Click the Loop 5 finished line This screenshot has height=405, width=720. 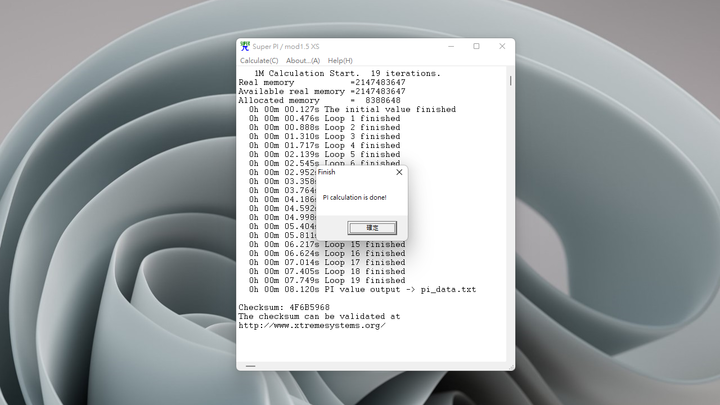coord(324,154)
